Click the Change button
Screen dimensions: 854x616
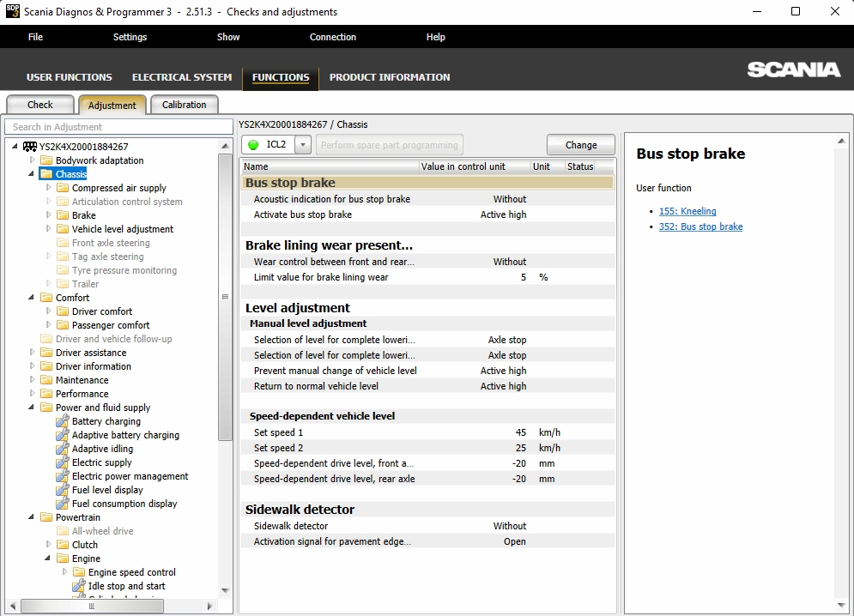coord(581,145)
